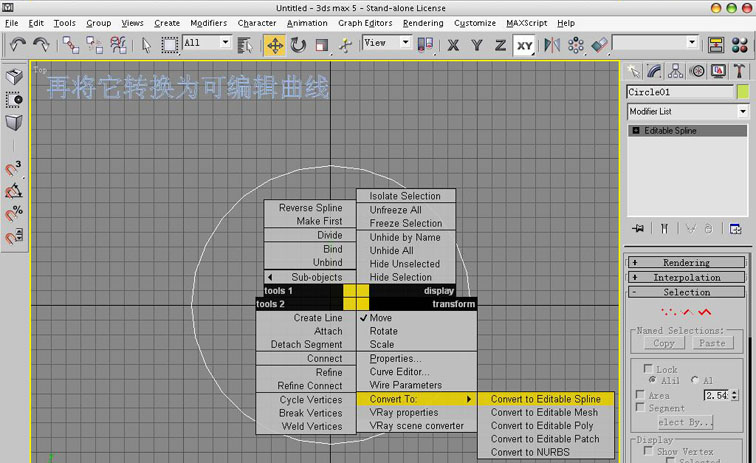Open the Hierarchy command panel tab
Screen dimensions: 756x463
point(675,72)
